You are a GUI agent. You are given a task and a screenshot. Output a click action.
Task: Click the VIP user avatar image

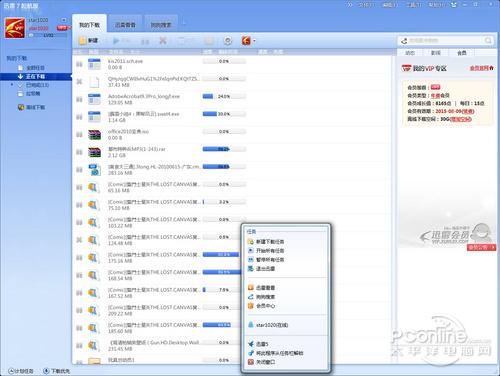point(15,28)
